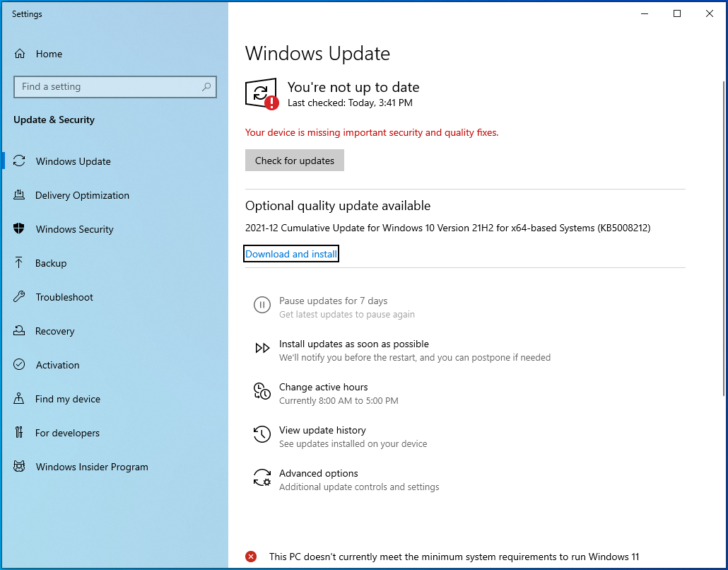Open the Troubleshoot page
This screenshot has width=728, height=570.
pyautogui.click(x=115, y=297)
